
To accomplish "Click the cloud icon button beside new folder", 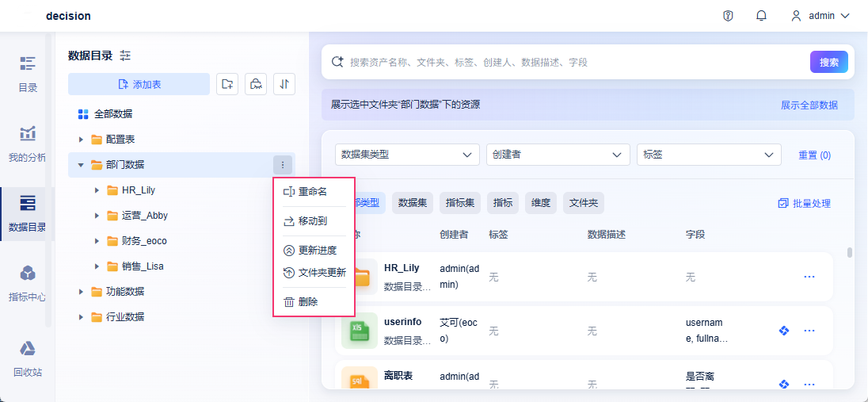I will (x=256, y=84).
